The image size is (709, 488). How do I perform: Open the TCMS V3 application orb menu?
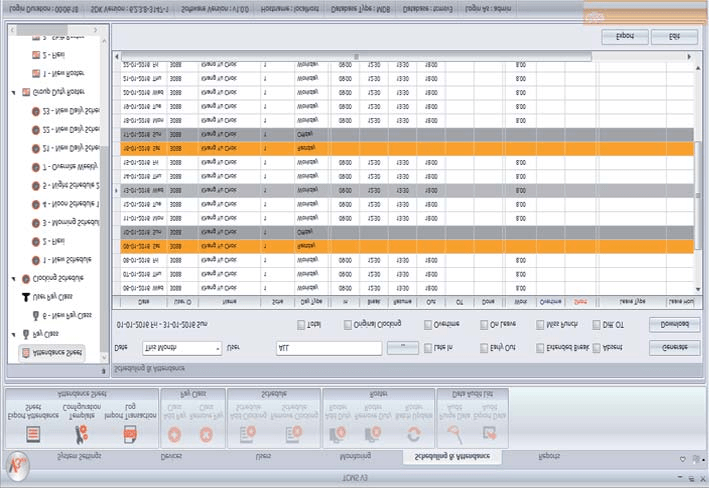18,465
